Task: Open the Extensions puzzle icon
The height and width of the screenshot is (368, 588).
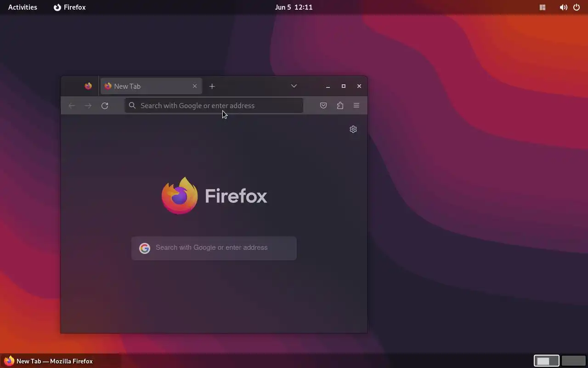Action: [340, 106]
